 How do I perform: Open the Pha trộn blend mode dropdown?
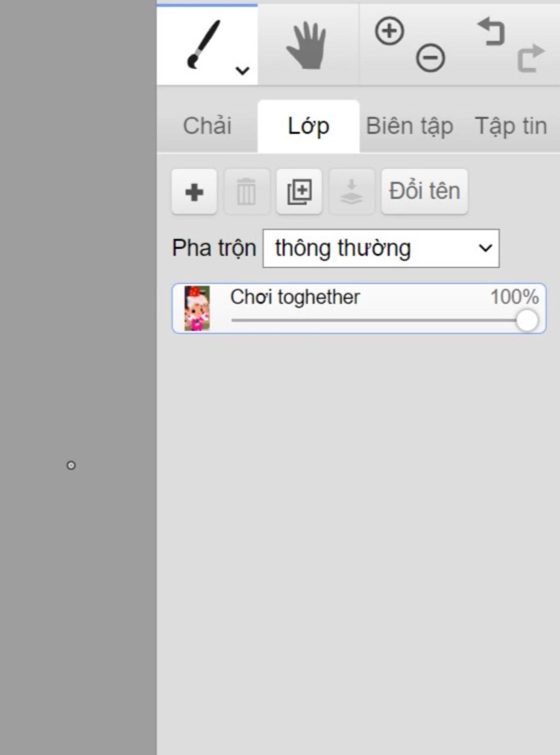click(381, 248)
